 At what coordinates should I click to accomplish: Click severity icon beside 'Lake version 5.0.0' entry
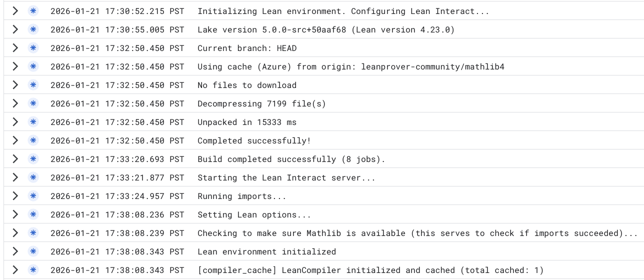click(33, 29)
